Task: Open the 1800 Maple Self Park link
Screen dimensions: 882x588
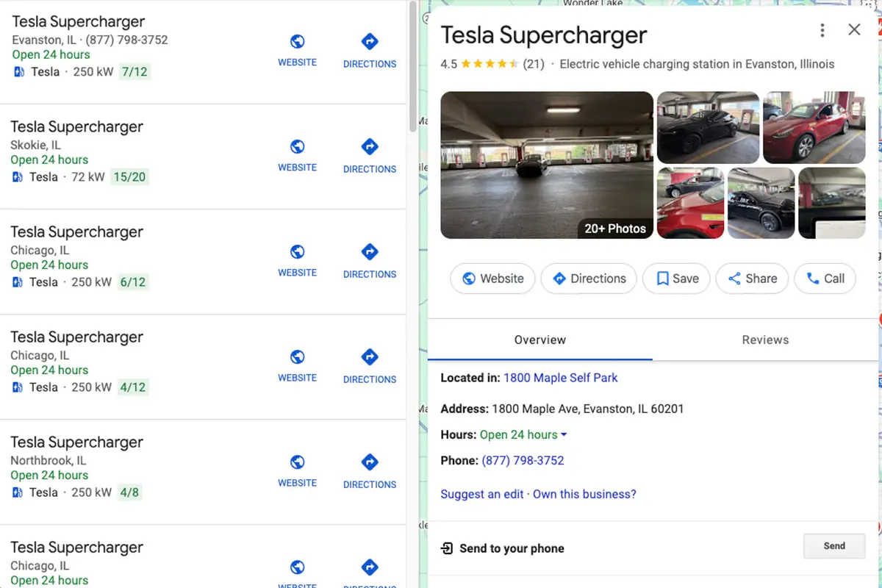Action: click(560, 378)
